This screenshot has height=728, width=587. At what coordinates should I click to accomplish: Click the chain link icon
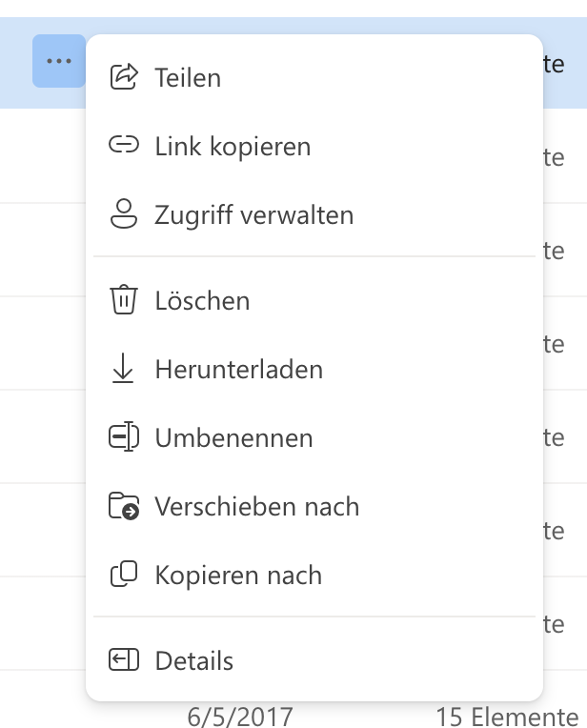click(124, 147)
